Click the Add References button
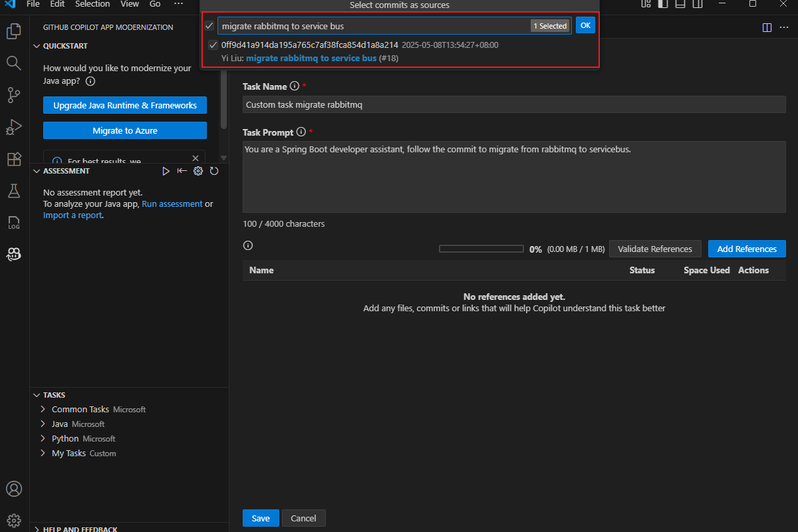This screenshot has width=798, height=532. coord(746,249)
